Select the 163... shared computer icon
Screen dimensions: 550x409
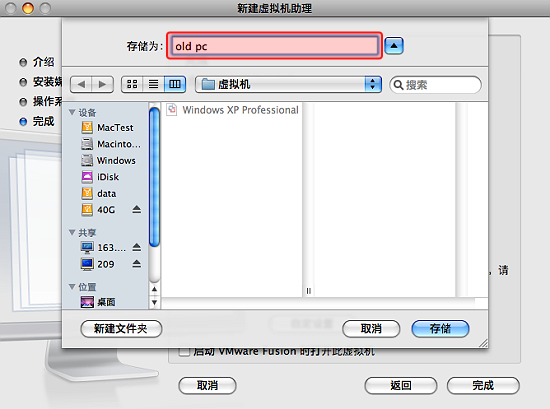tap(87, 248)
